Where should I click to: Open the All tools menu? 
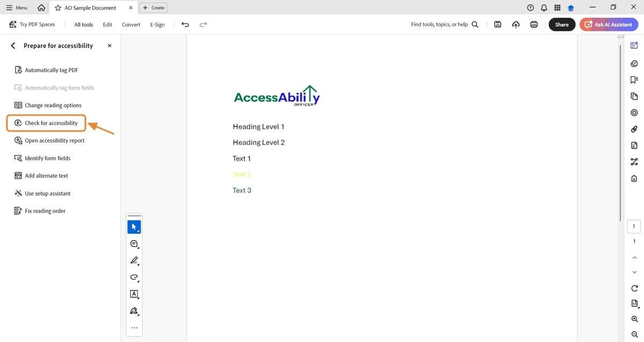coord(83,24)
